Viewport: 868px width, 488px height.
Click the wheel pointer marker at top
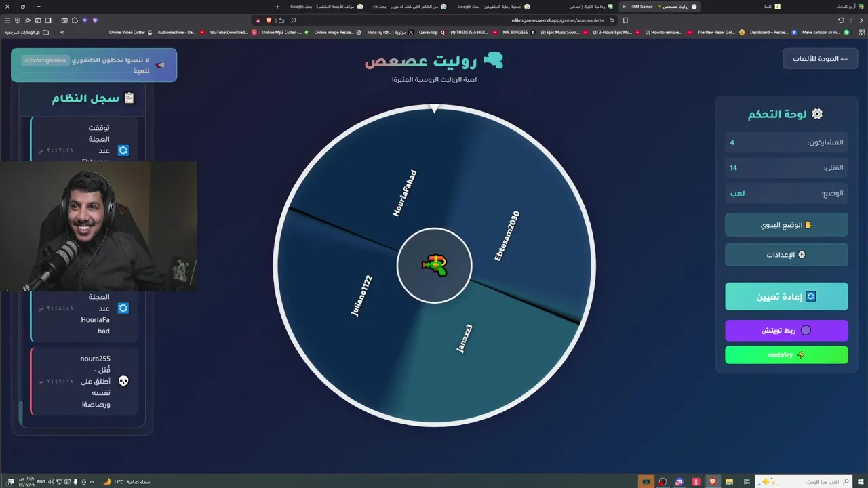[435, 108]
